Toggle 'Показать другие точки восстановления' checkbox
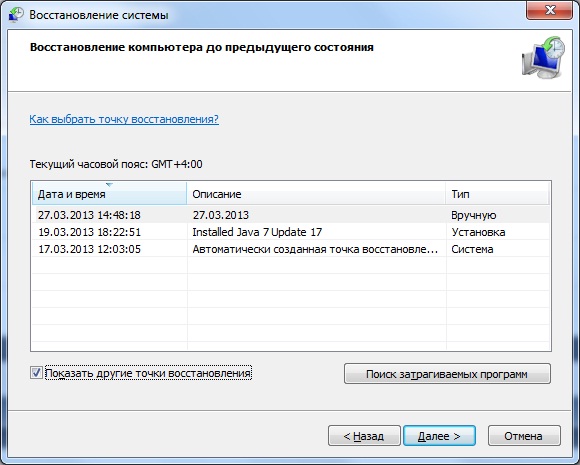 pyautogui.click(x=36, y=373)
